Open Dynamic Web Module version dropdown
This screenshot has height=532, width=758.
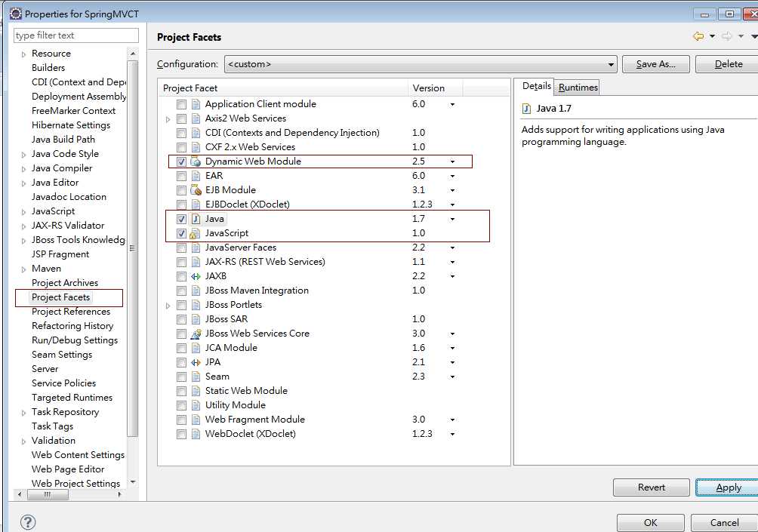click(452, 162)
